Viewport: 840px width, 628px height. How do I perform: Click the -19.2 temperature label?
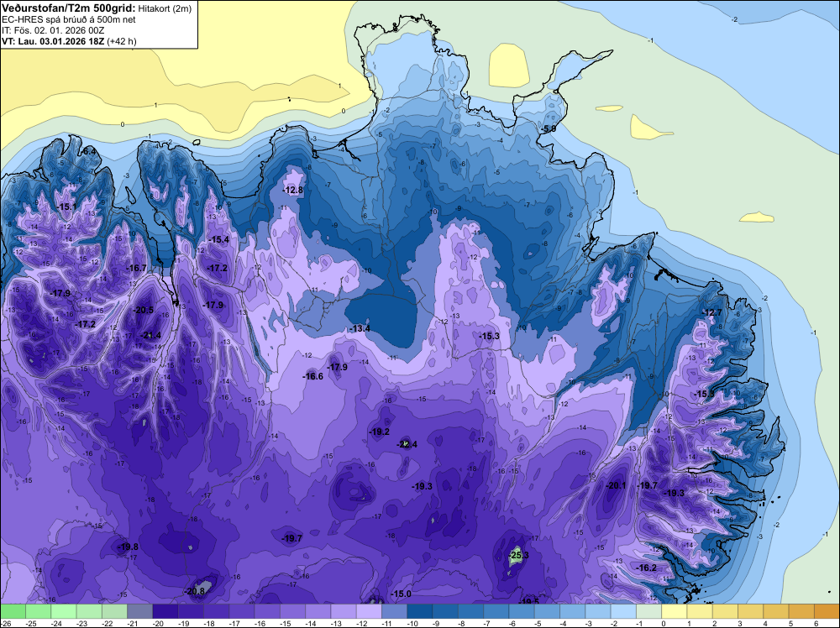click(380, 432)
